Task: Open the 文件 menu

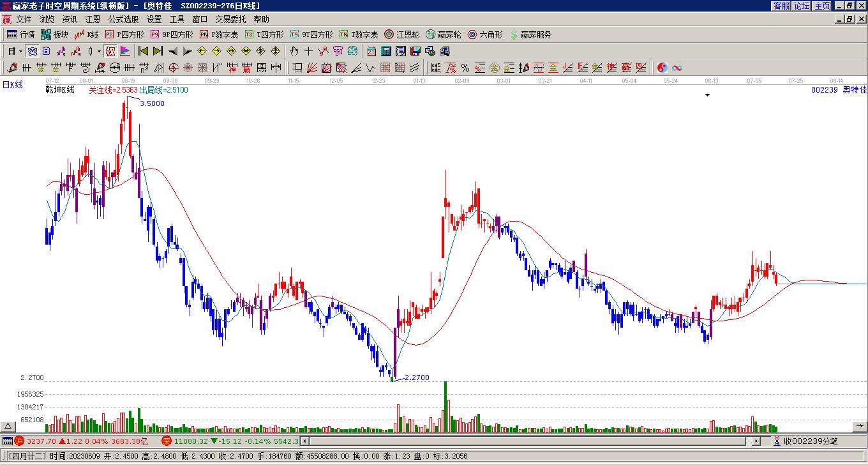Action: pos(24,19)
